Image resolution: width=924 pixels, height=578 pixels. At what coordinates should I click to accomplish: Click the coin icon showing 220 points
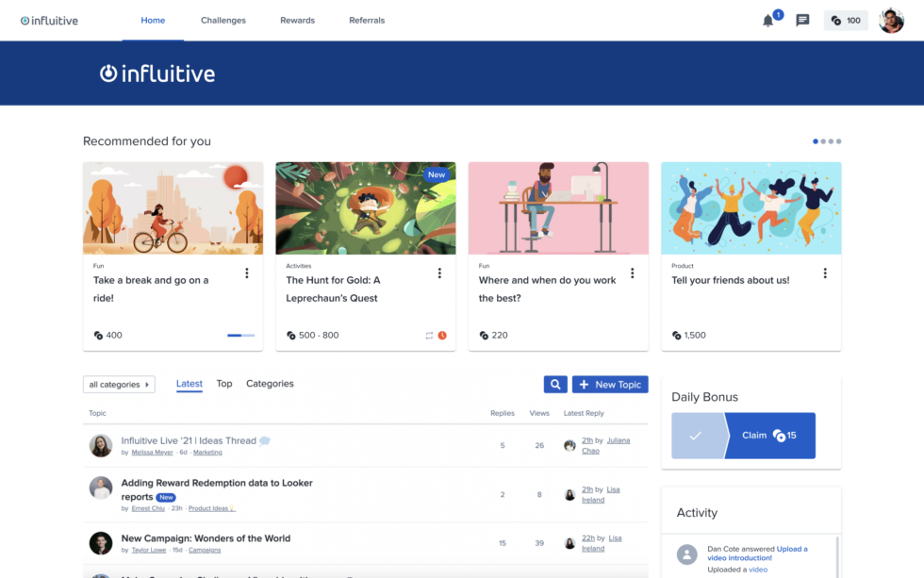484,335
